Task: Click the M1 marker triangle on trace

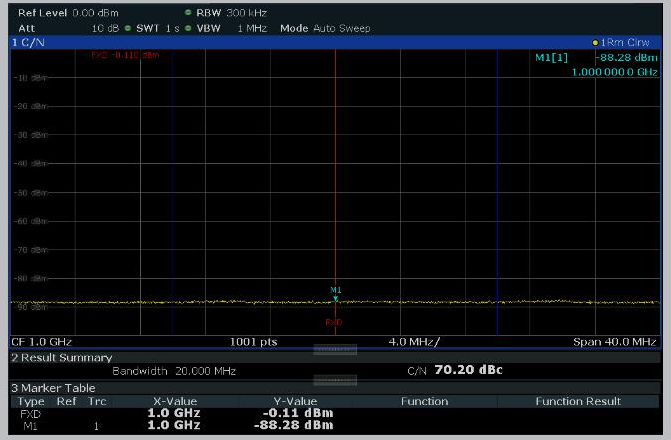Action: (336, 297)
